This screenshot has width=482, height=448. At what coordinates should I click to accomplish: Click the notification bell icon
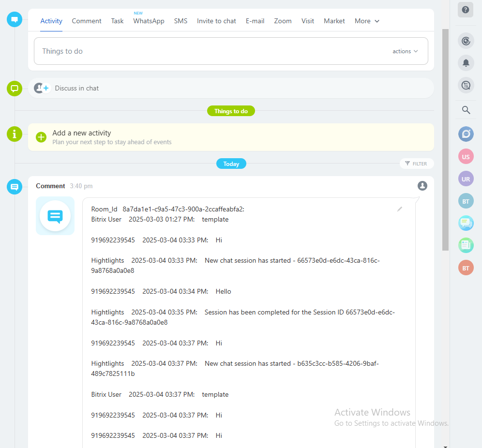tap(466, 63)
